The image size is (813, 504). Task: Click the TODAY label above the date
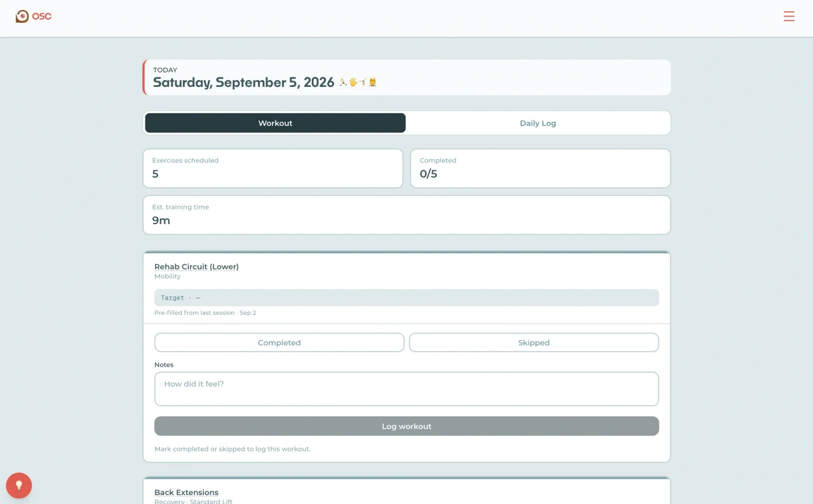tap(165, 70)
